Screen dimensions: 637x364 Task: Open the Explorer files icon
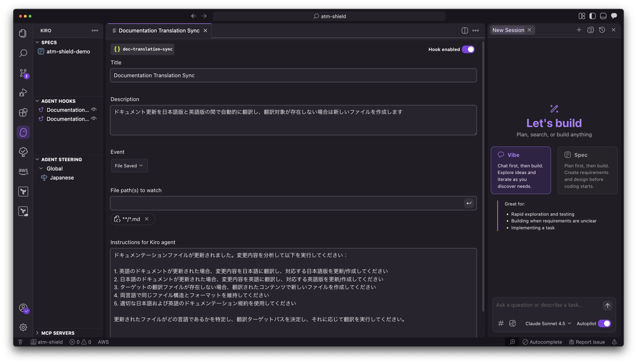pyautogui.click(x=23, y=33)
